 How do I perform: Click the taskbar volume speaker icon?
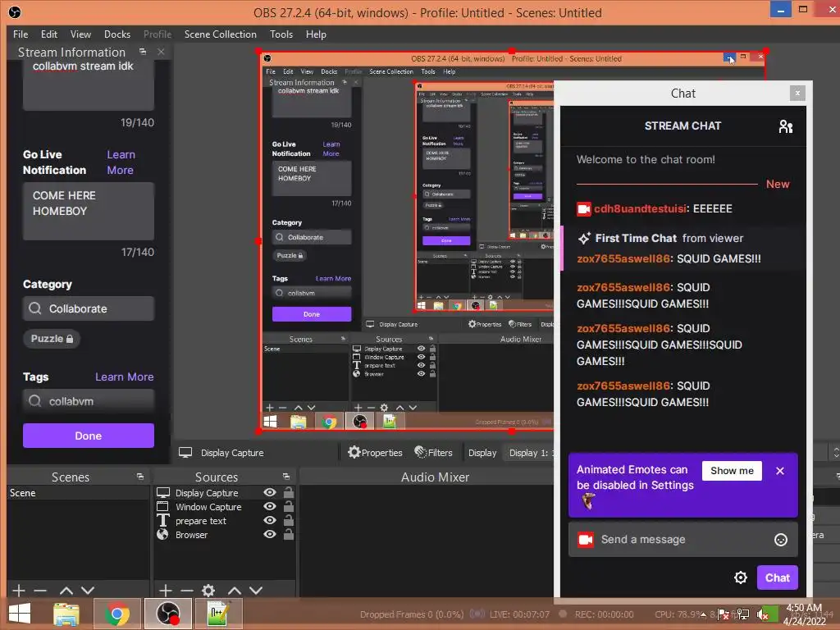pyautogui.click(x=763, y=615)
